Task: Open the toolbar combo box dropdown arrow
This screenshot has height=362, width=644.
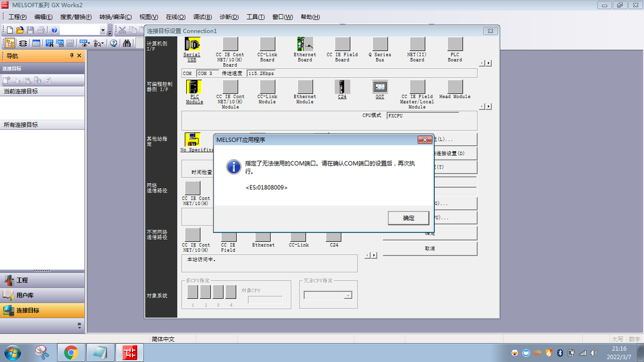Action: (101, 29)
